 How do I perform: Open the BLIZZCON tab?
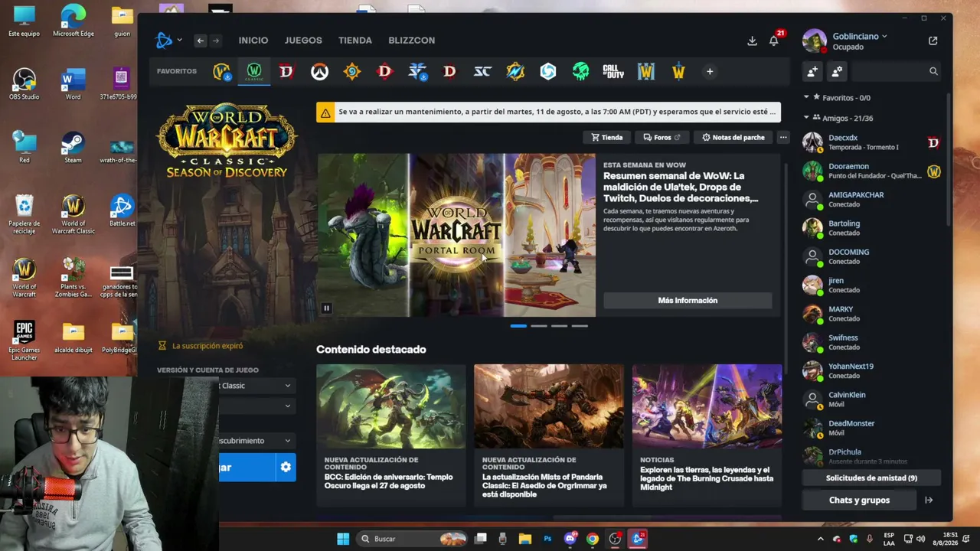(x=412, y=41)
